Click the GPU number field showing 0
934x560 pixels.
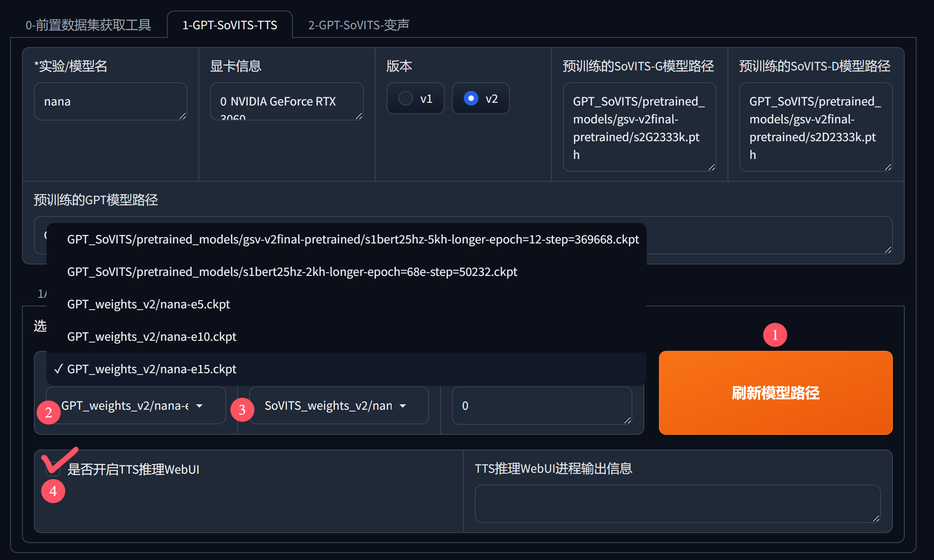(541, 406)
